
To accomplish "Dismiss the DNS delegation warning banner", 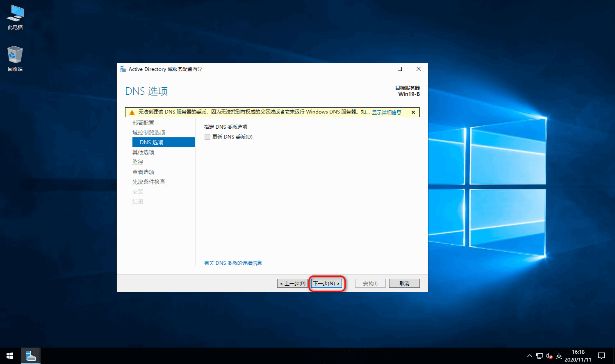I will [x=413, y=112].
